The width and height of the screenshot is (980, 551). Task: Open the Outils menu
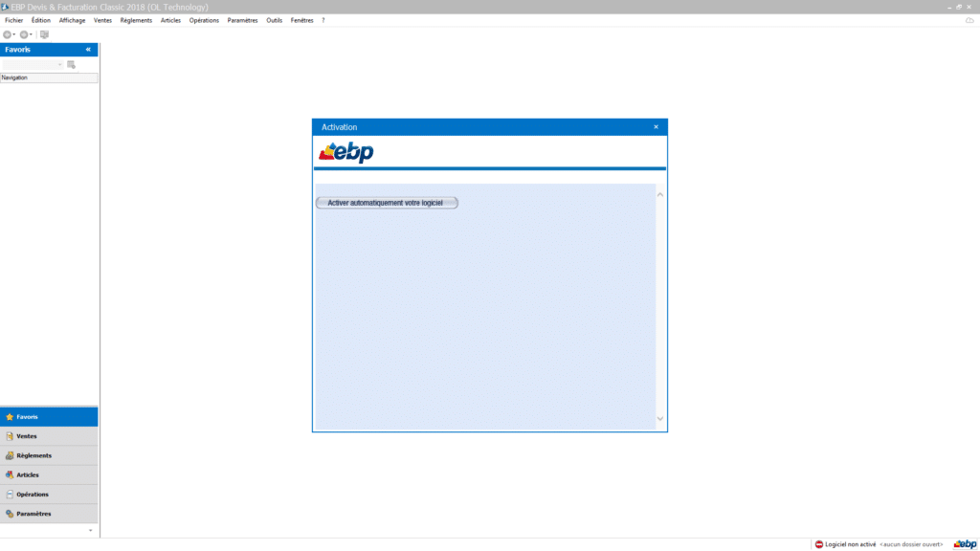[274, 21]
